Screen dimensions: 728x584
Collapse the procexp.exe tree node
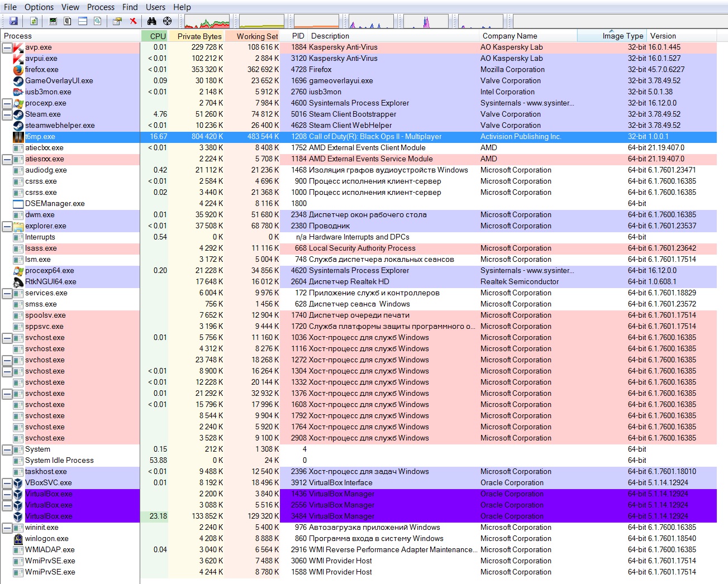[7, 103]
